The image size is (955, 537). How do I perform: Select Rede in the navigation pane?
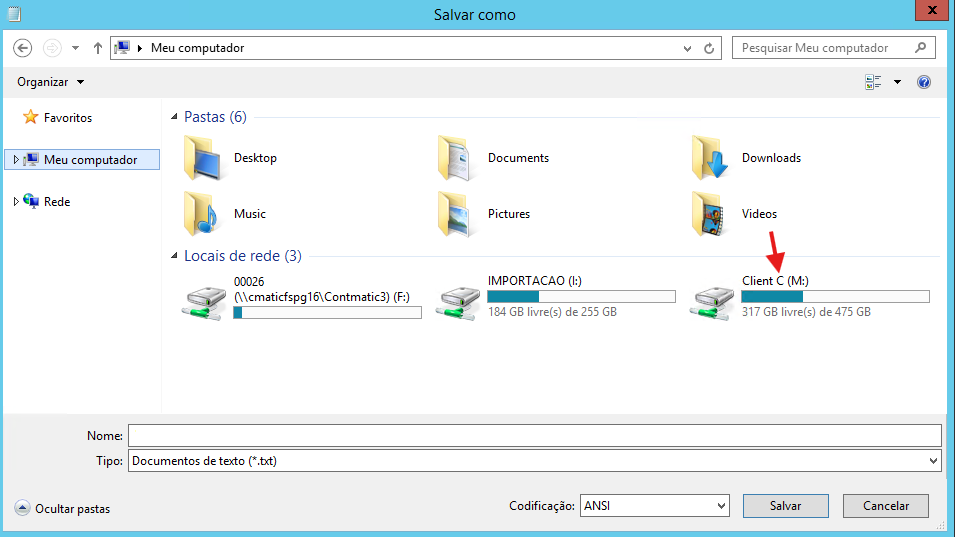pyautogui.click(x=57, y=202)
